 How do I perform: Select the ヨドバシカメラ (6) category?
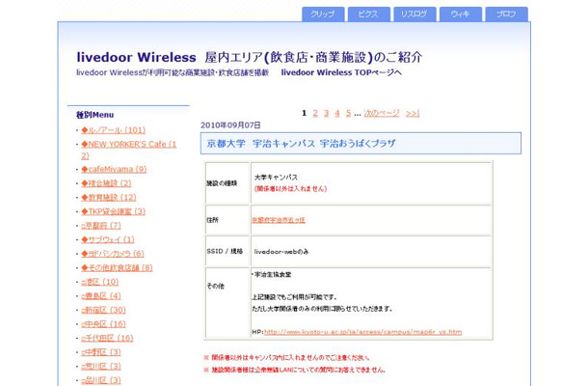113,254
